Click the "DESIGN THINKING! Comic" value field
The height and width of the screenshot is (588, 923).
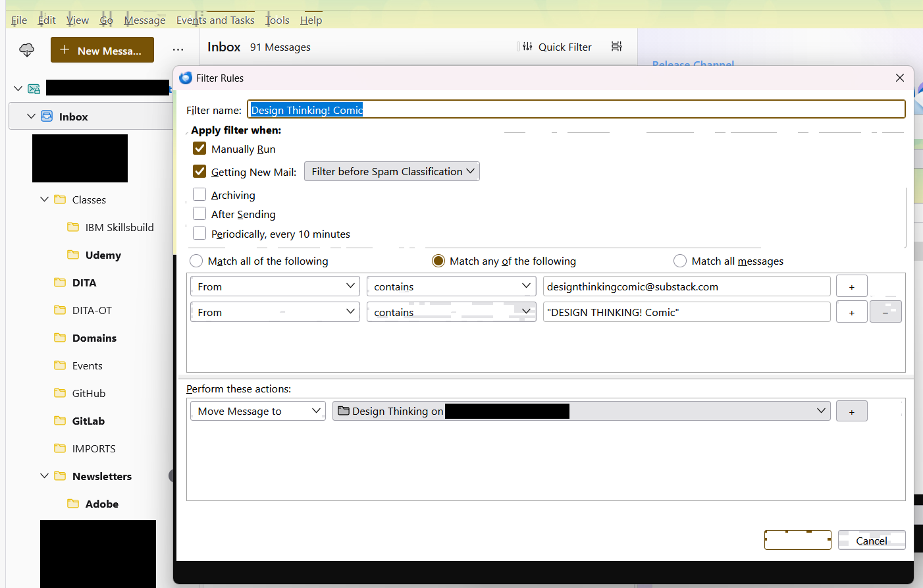tap(687, 312)
